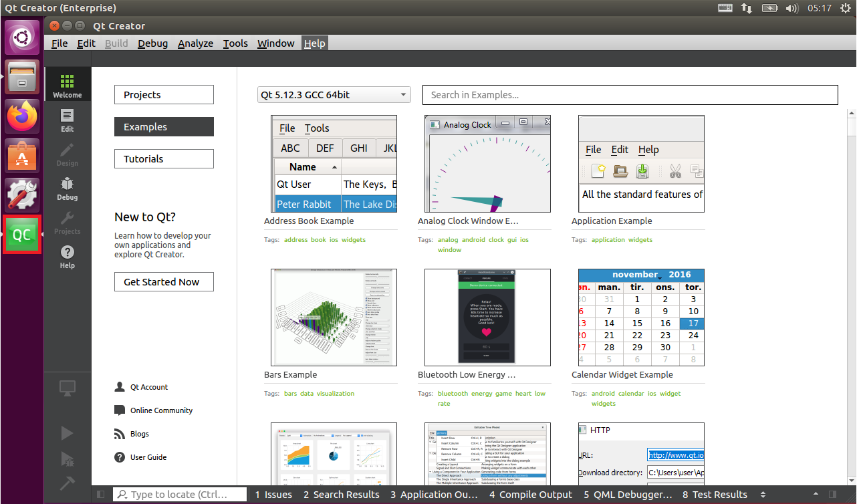Open Address Book Example thumbnail
The image size is (857, 504).
coord(334,164)
